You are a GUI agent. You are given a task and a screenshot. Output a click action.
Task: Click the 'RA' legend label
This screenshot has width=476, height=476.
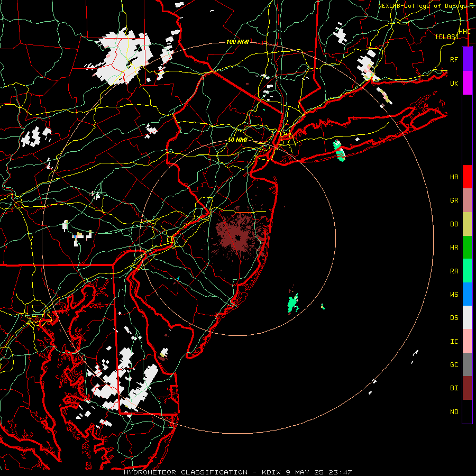[454, 271]
